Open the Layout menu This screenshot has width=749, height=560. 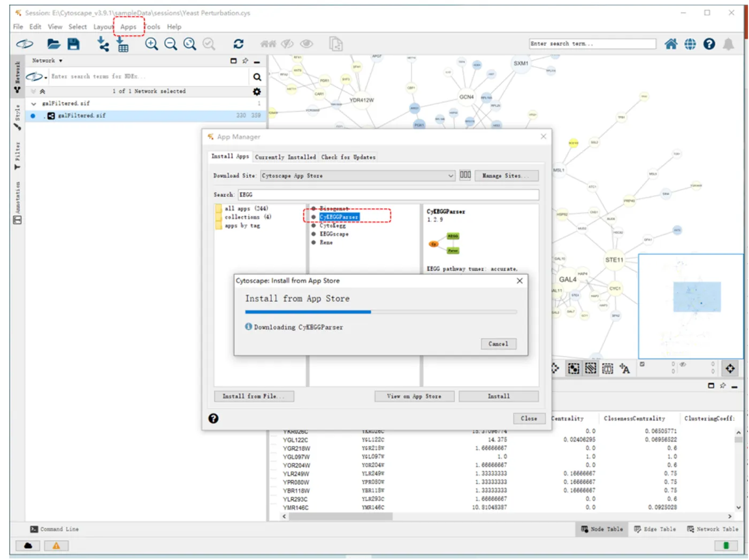pos(103,27)
